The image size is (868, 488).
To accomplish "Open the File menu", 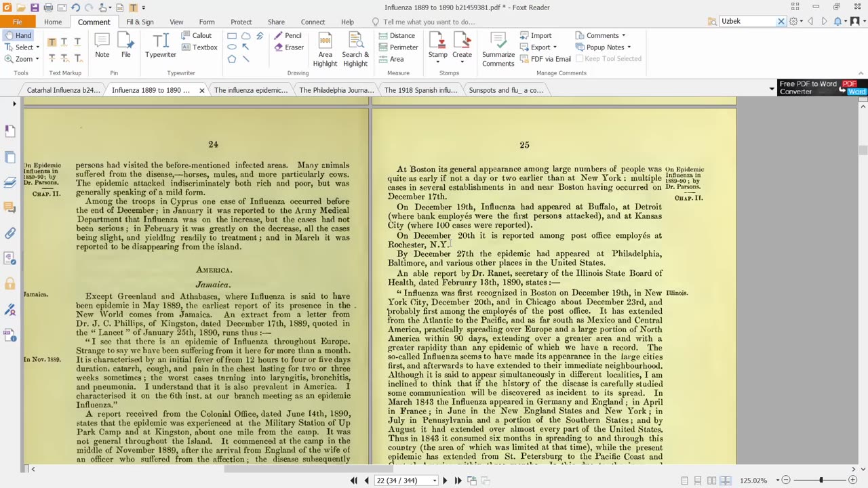I will click(18, 22).
